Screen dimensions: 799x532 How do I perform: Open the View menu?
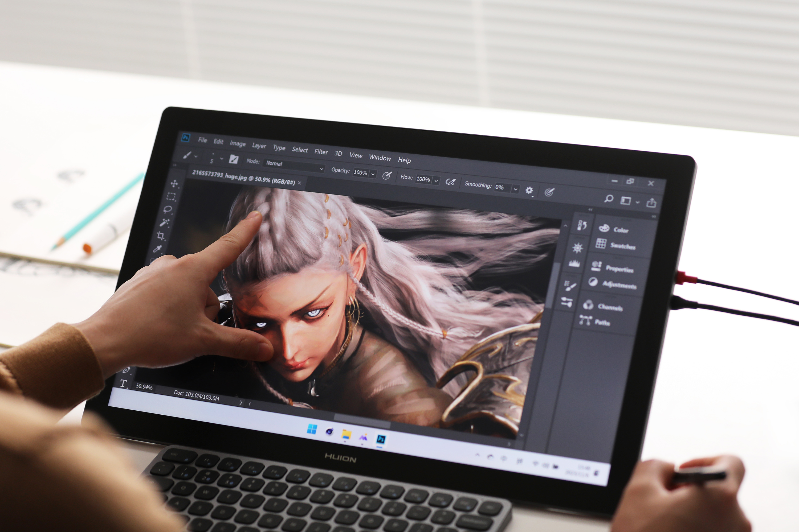[356, 155]
